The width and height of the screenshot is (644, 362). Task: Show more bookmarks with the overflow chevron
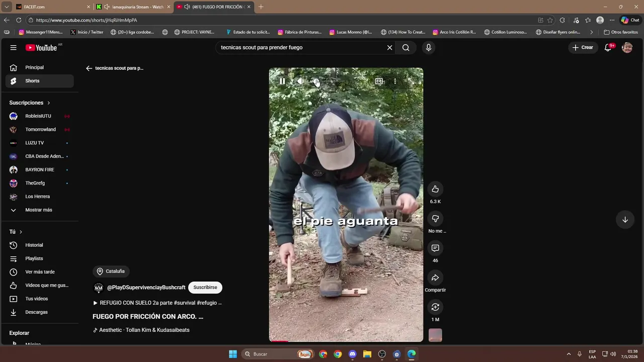(591, 32)
